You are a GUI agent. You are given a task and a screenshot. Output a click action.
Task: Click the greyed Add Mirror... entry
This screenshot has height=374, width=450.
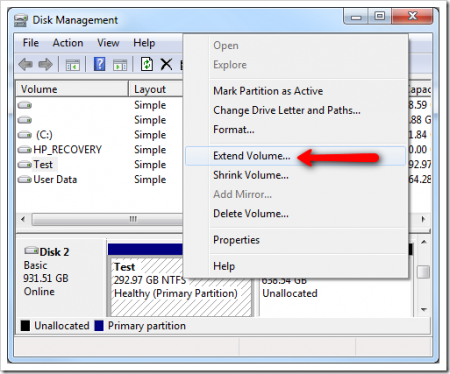pyautogui.click(x=296, y=194)
